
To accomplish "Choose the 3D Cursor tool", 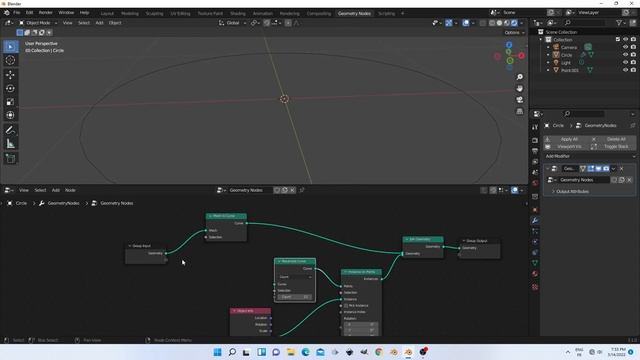I will [10, 60].
